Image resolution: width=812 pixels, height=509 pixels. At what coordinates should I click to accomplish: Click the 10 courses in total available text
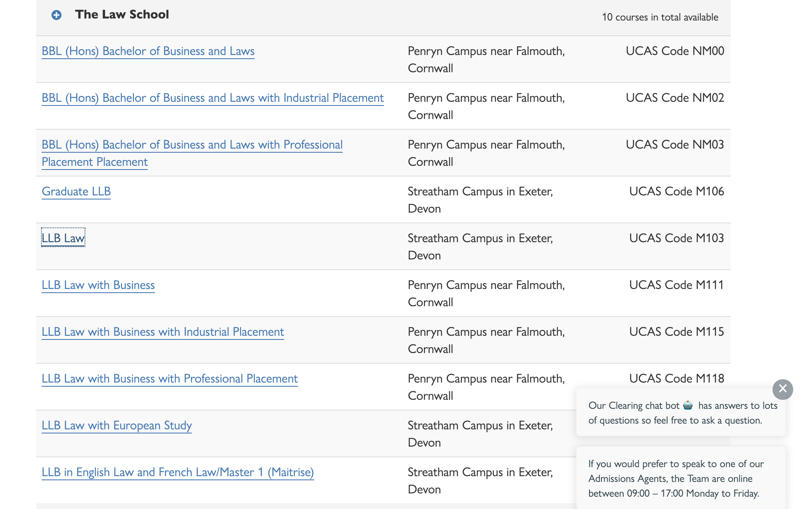660,17
